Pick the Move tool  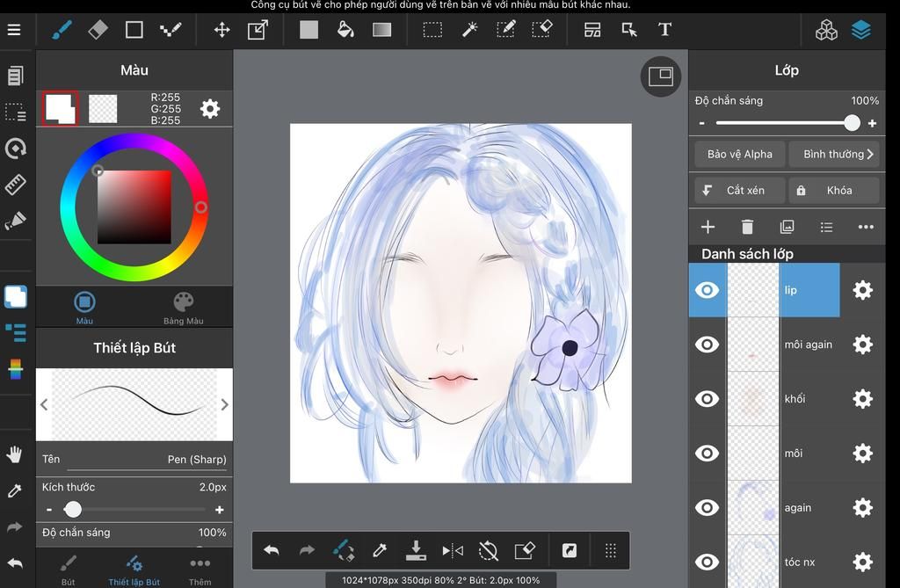coord(222,30)
